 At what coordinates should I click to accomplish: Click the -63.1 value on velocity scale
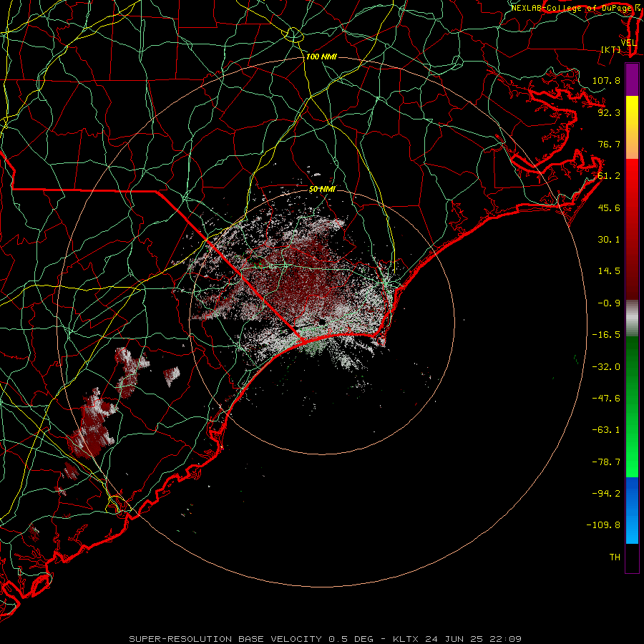(x=606, y=430)
